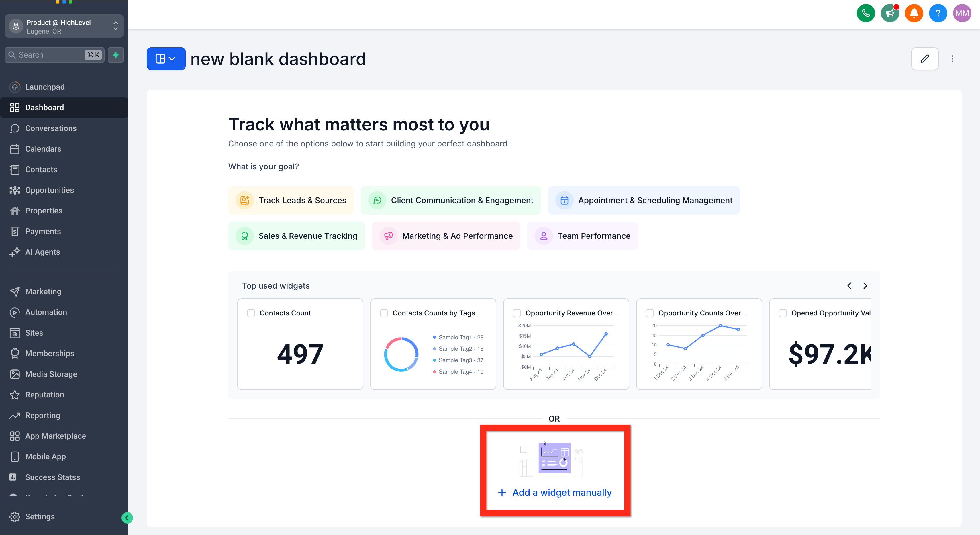Open the blue dashboard switcher dropdown

point(166,58)
